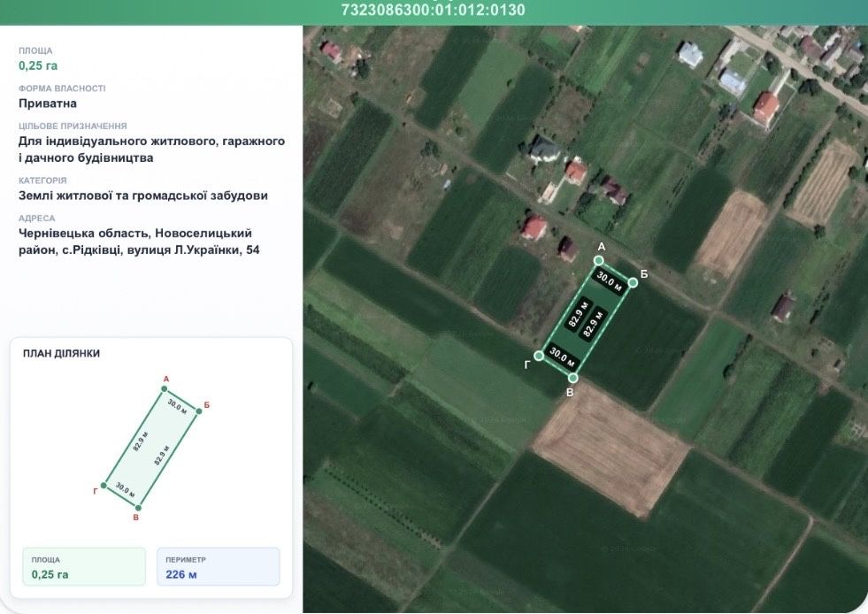Click vertex marker Г on the map

coord(539,356)
